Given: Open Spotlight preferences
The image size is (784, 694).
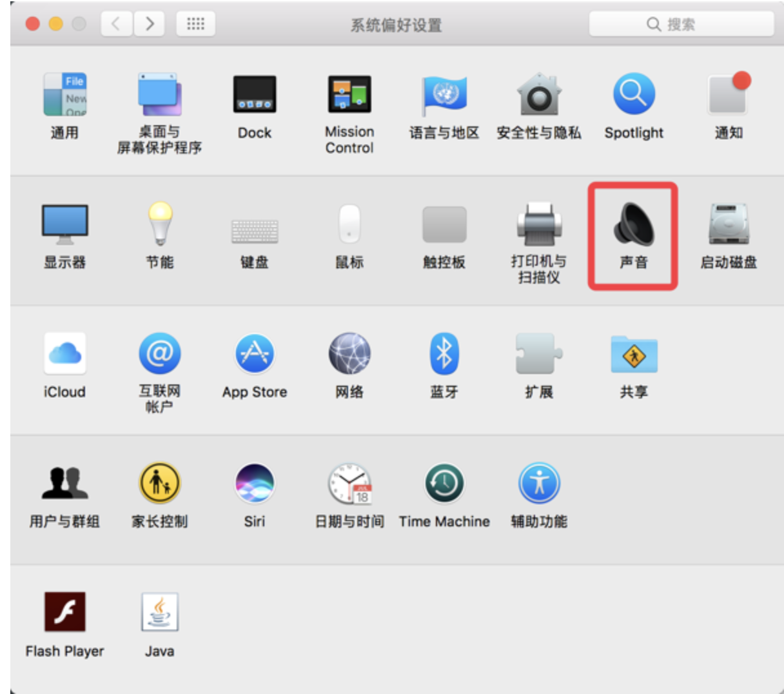Looking at the screenshot, I should pos(633,95).
